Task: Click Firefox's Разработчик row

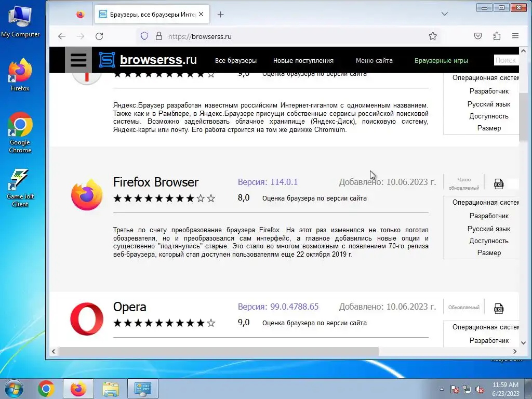Action: click(x=489, y=216)
